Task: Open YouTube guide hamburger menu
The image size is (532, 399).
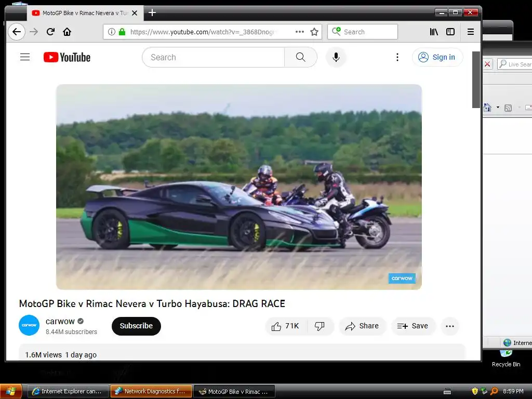Action: (25, 57)
